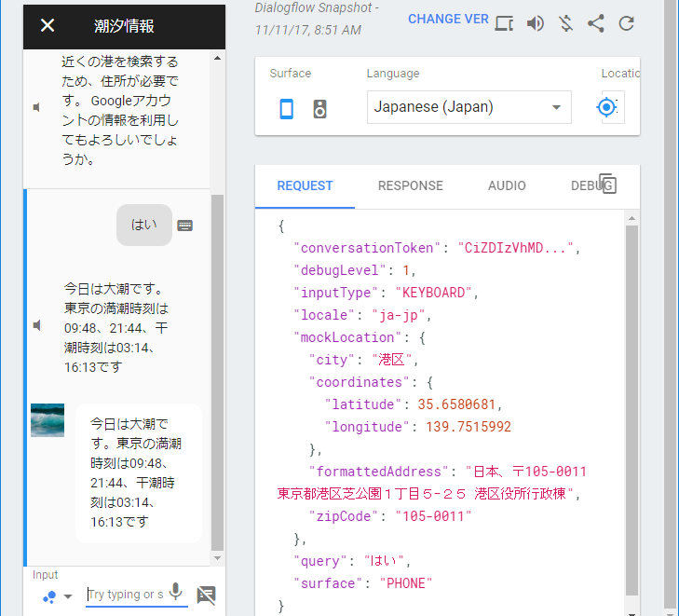Viewport: 679px width, 616px height.
Task: Open the devices display icon in header
Action: (x=504, y=23)
